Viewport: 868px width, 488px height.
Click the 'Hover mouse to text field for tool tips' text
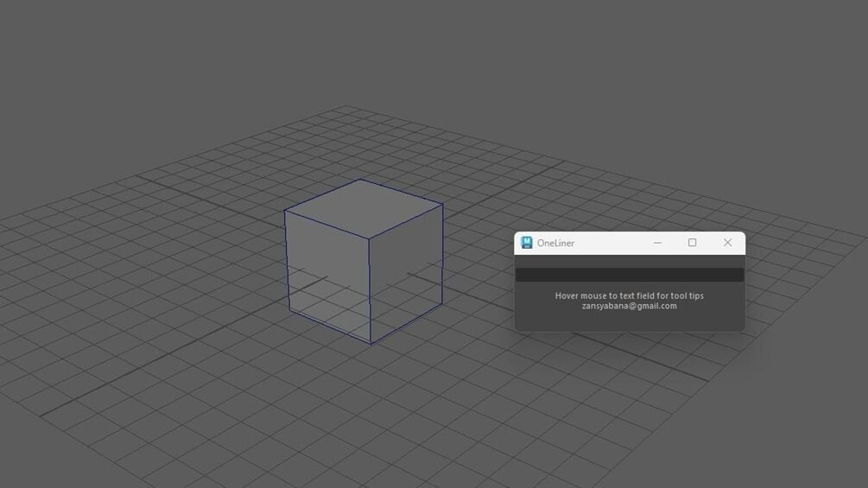(x=630, y=296)
